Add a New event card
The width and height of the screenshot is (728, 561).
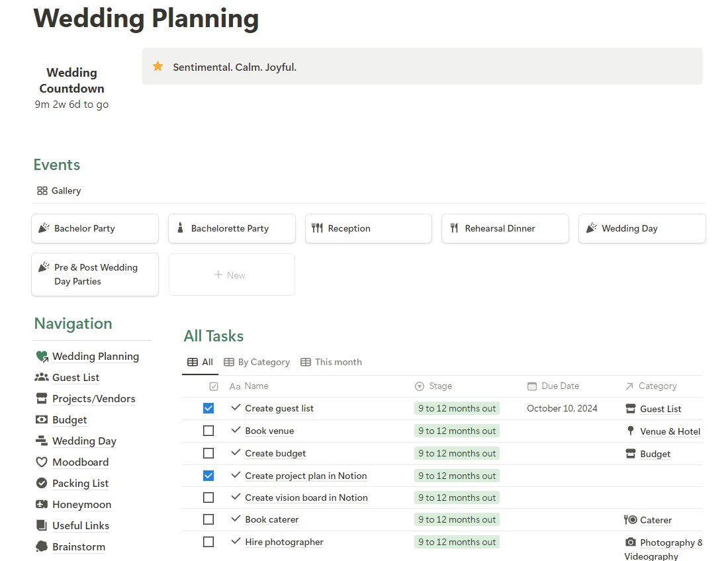[x=232, y=275]
